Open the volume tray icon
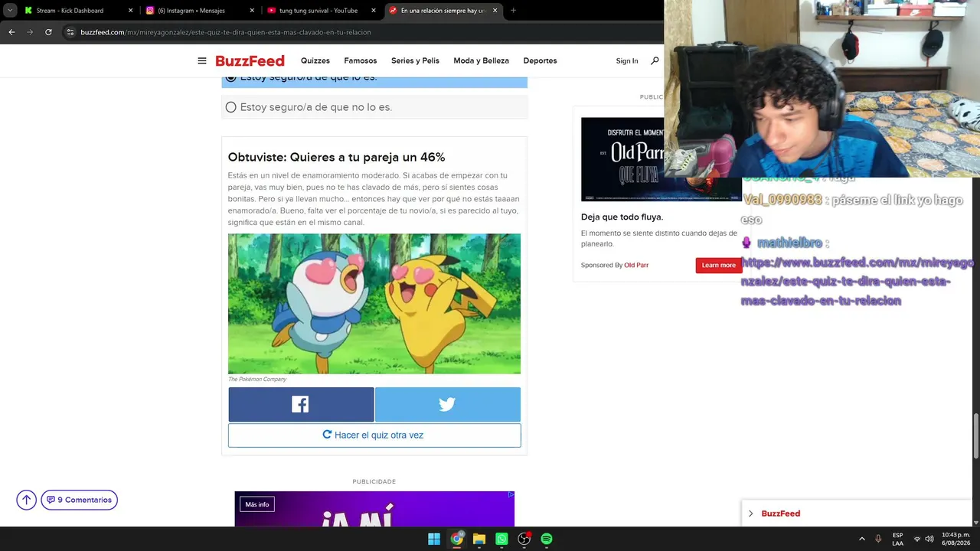The height and width of the screenshot is (551, 980). (929, 539)
